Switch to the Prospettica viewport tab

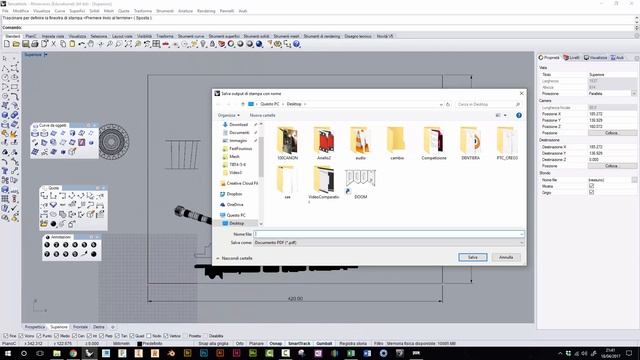[x=35, y=327]
